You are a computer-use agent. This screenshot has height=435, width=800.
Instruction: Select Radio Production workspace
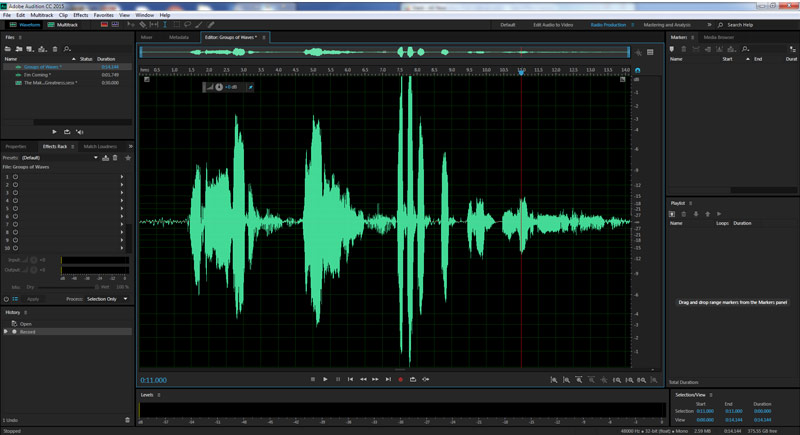click(608, 24)
